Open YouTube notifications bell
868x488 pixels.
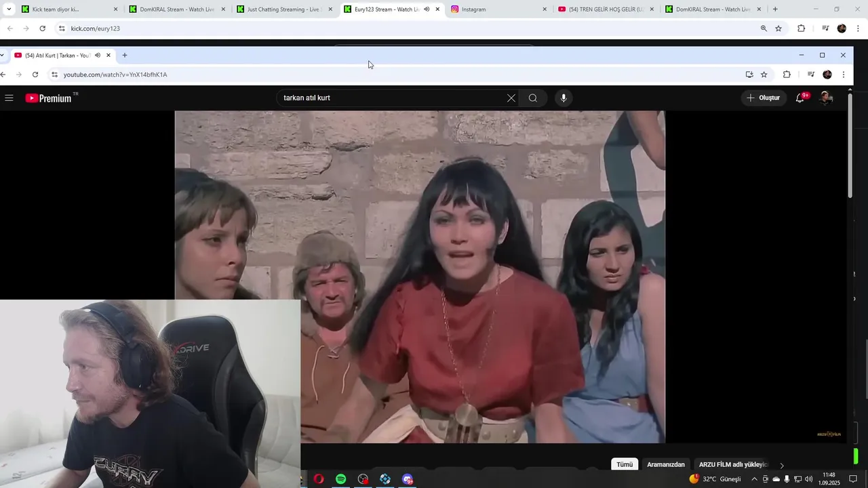(x=801, y=98)
